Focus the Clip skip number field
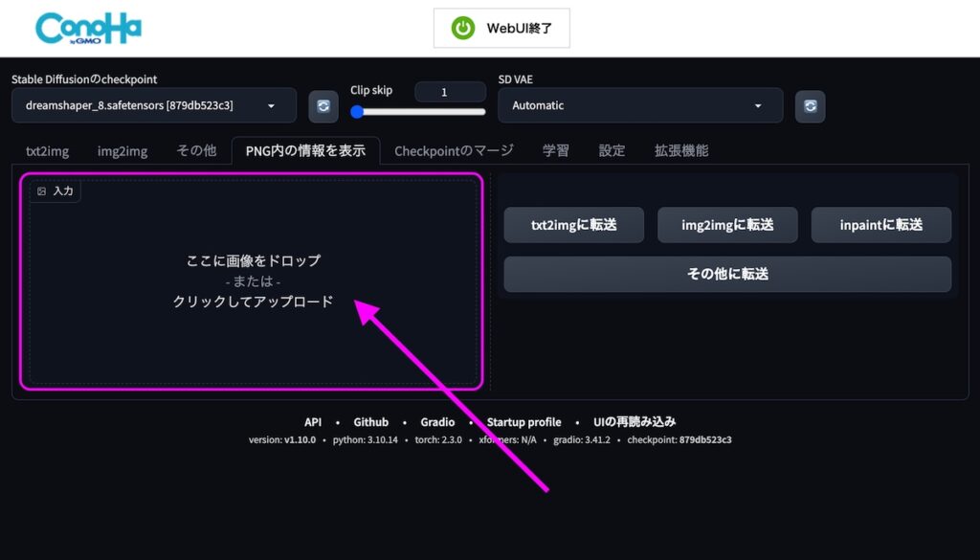Screen dimensions: 980x560 point(450,92)
